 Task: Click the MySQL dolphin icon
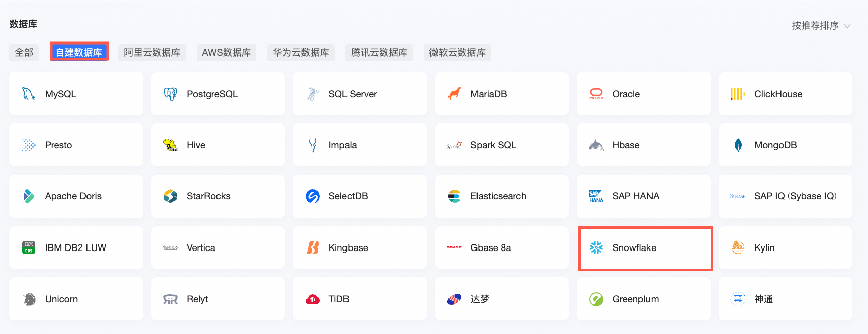pyautogui.click(x=29, y=94)
